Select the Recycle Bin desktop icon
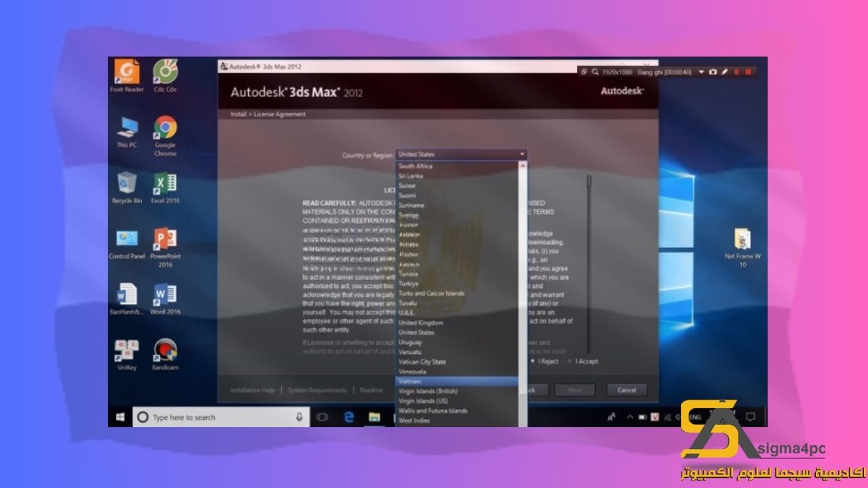This screenshot has width=868, height=488. 127,188
